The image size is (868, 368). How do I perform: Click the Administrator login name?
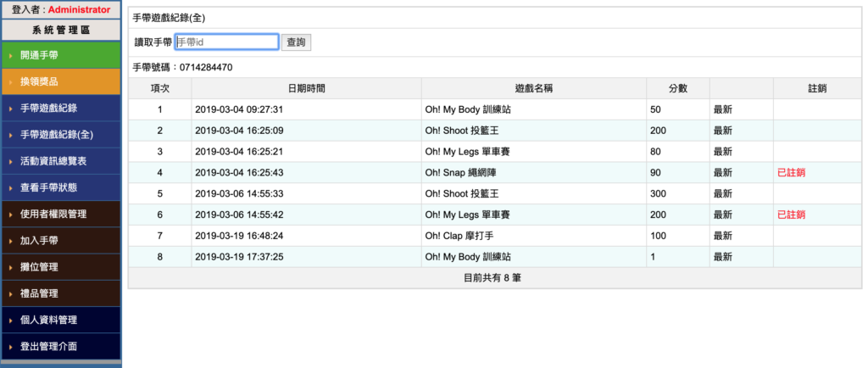(x=79, y=10)
